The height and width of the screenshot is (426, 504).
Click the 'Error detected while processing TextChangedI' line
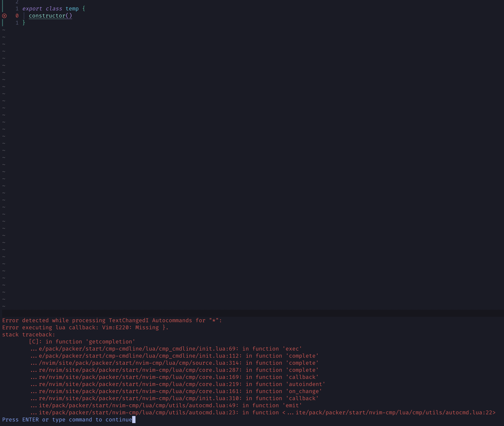(x=112, y=320)
